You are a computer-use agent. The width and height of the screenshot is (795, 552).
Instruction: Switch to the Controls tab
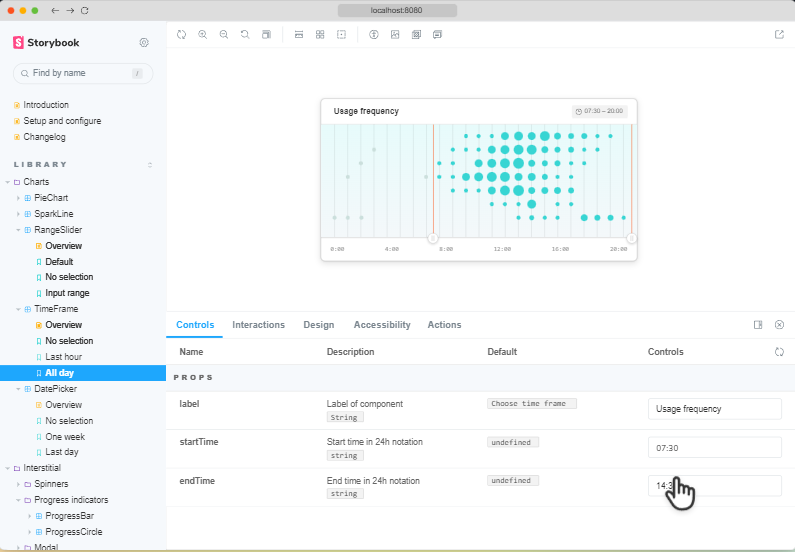(195, 325)
